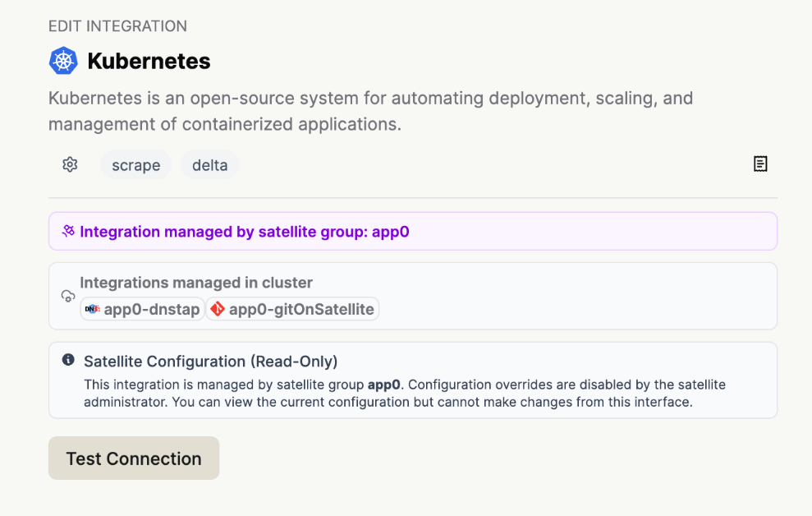Click the Integrations managed in cluster label
This screenshot has width=812, height=516.
point(196,283)
